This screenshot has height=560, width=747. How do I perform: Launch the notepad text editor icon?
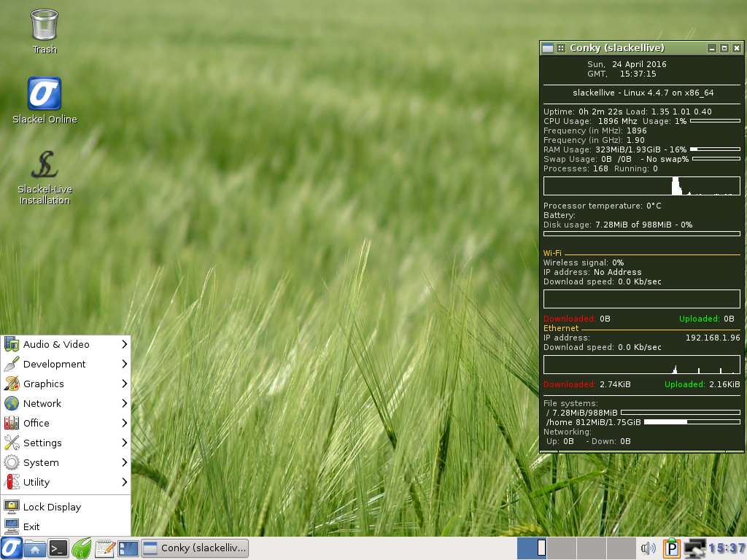105,548
